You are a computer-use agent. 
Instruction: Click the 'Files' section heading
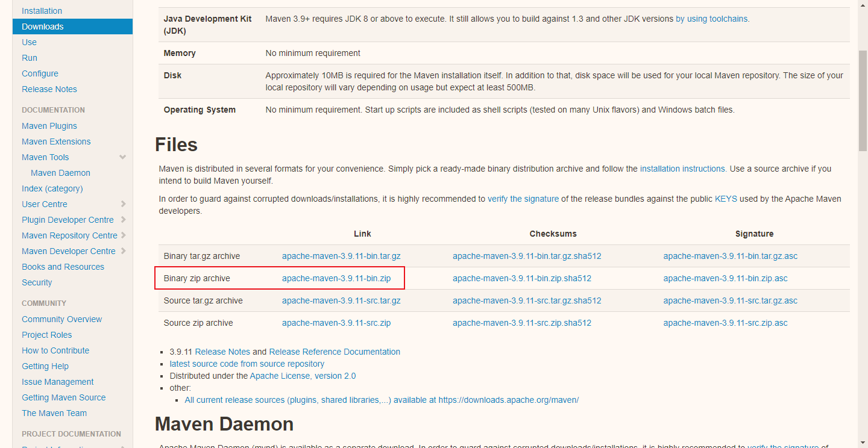(x=176, y=145)
